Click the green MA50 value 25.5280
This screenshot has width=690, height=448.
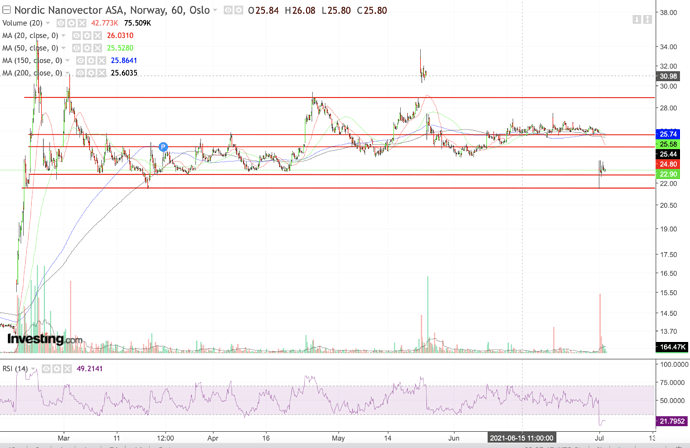tap(120, 48)
